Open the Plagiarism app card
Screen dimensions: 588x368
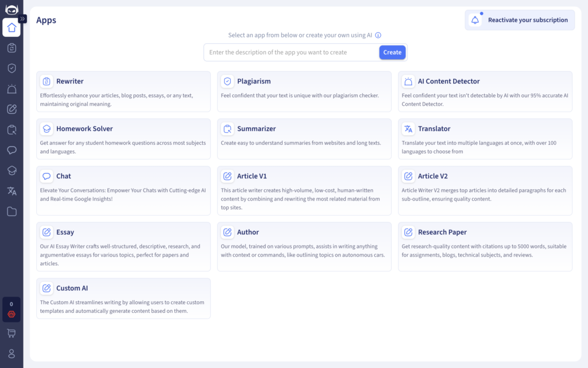coord(304,91)
